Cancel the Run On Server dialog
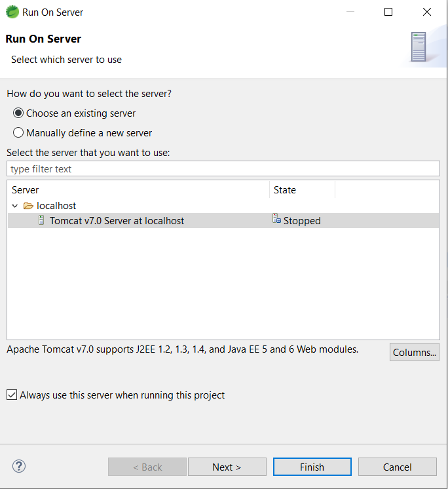 pyautogui.click(x=397, y=467)
